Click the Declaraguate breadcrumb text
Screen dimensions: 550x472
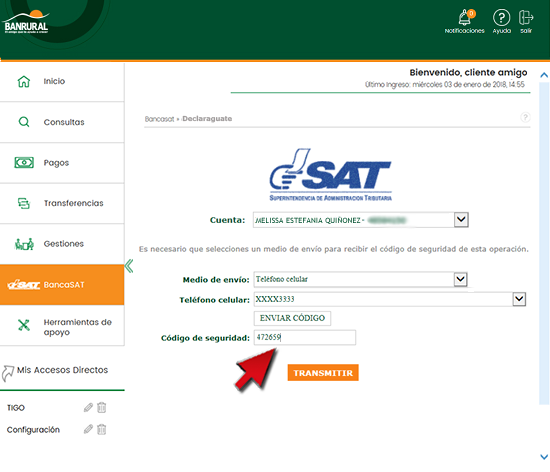tap(207, 119)
